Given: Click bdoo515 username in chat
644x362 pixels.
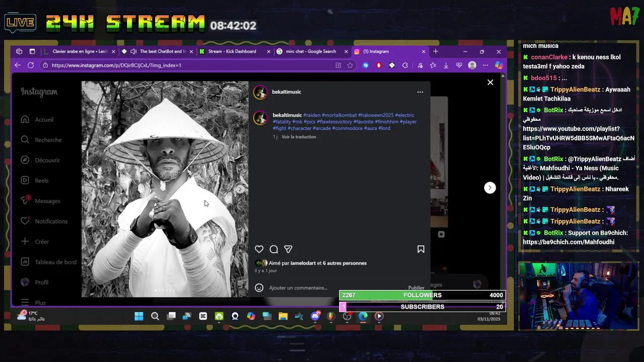Looking at the screenshot, I should click(543, 78).
